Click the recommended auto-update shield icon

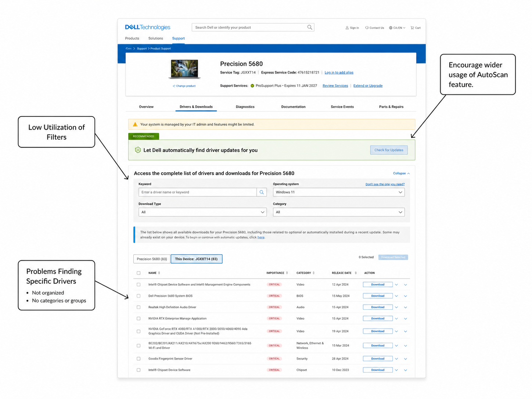point(138,150)
